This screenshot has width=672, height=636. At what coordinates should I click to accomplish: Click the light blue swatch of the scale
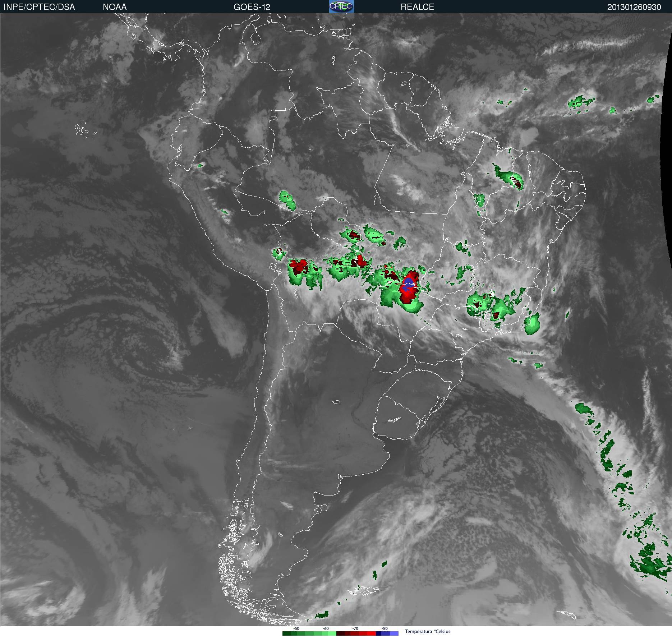tap(394, 633)
